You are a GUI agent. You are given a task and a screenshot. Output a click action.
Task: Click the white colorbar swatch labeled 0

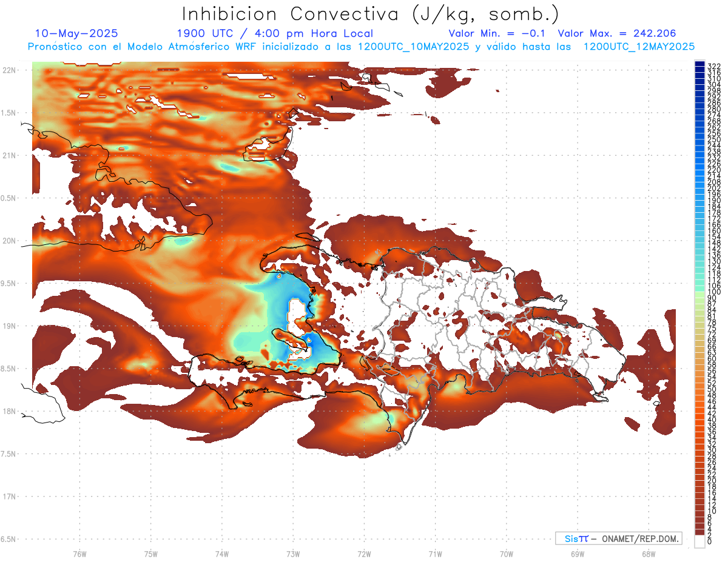(x=699, y=541)
